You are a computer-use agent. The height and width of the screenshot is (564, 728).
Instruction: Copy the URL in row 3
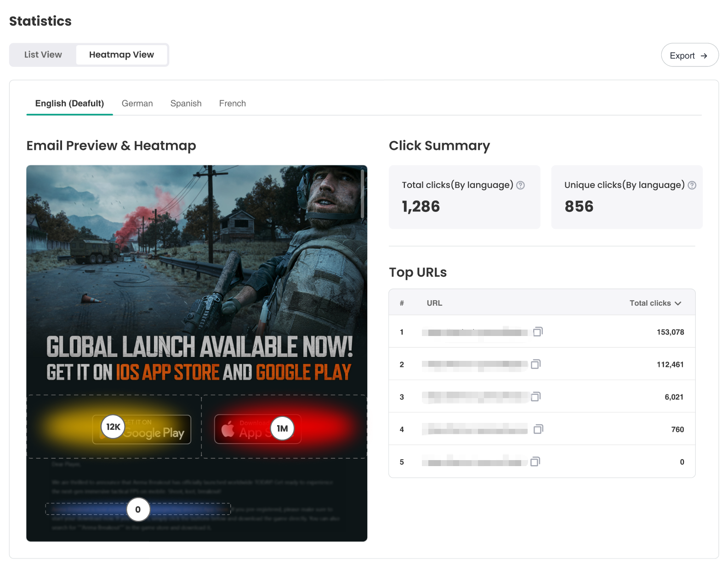point(535,396)
